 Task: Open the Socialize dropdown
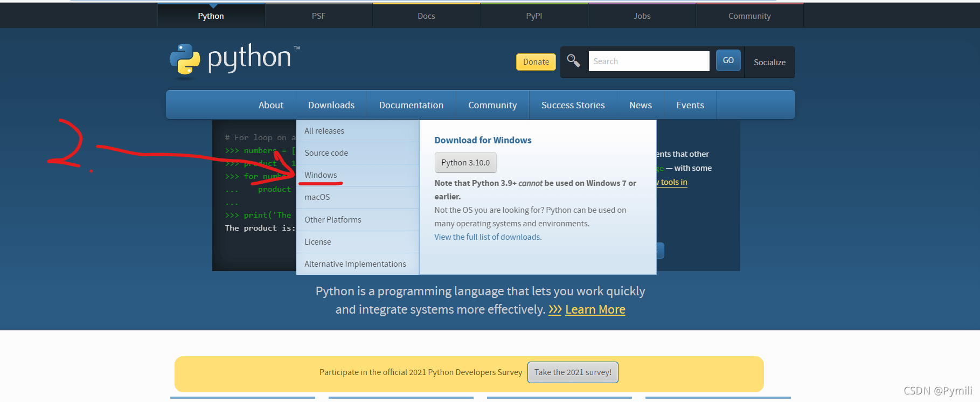pyautogui.click(x=769, y=63)
